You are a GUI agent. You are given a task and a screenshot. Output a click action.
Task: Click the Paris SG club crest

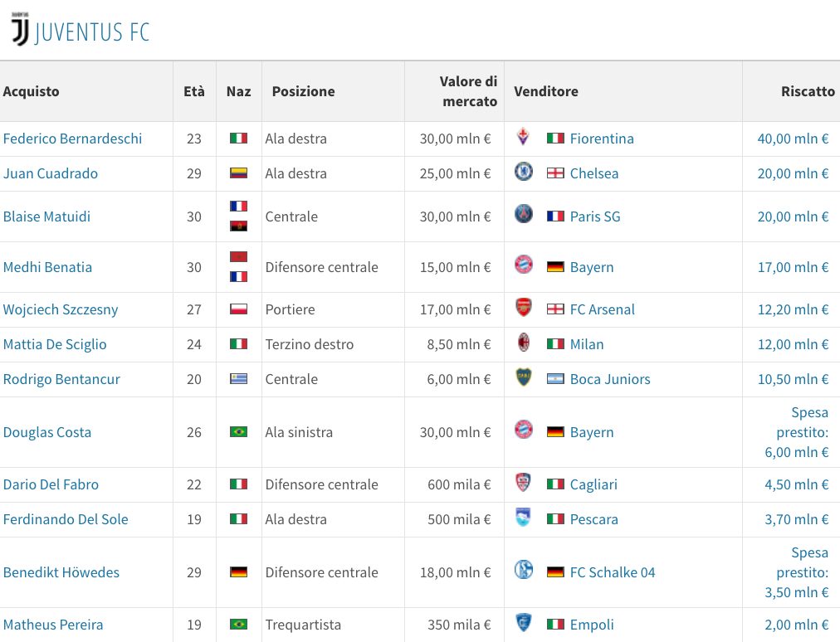pos(523,214)
